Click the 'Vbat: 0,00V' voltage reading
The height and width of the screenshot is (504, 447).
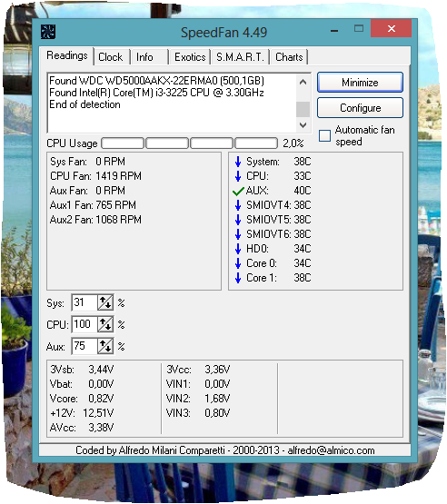point(82,384)
